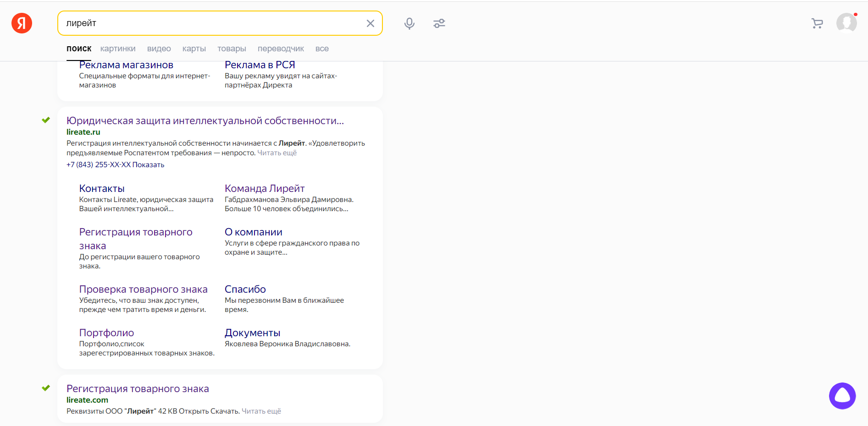The width and height of the screenshot is (868, 426).
Task: Click text 'Мы перезвоним Вам в ближайшее время.'
Action: coord(284,305)
